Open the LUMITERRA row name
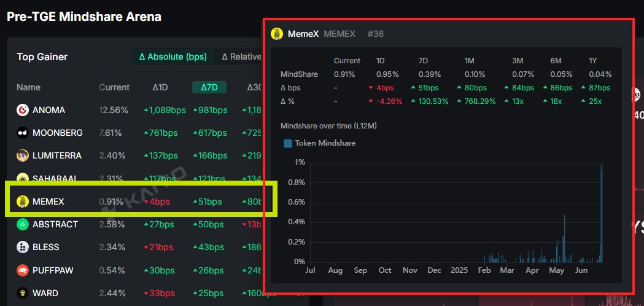644x306 pixels. [57, 155]
